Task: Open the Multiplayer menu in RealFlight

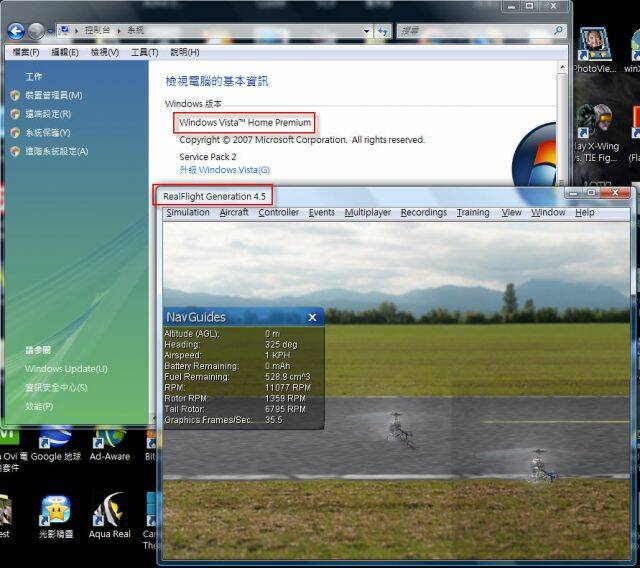Action: point(367,213)
